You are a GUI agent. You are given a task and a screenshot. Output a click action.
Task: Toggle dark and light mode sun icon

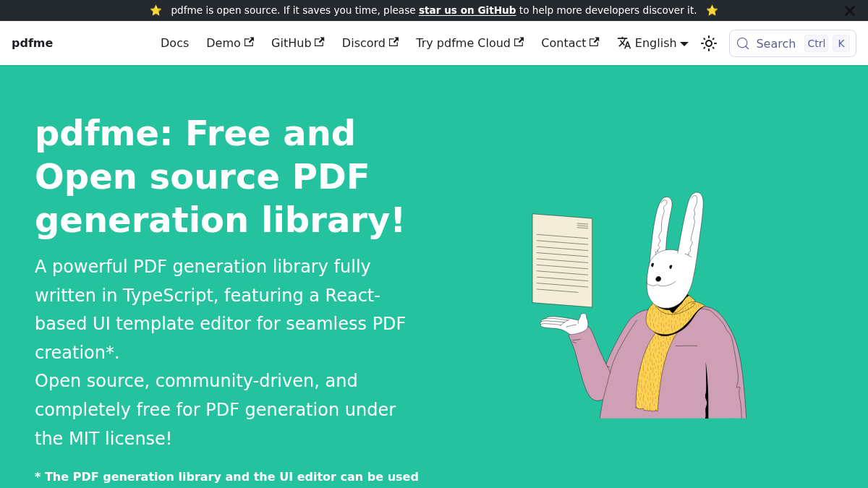coord(709,43)
